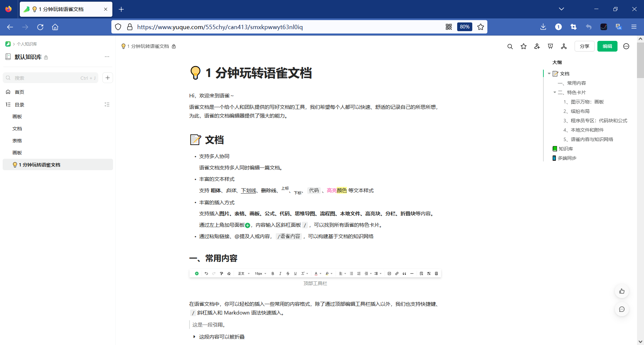Reload the current page

(40, 27)
